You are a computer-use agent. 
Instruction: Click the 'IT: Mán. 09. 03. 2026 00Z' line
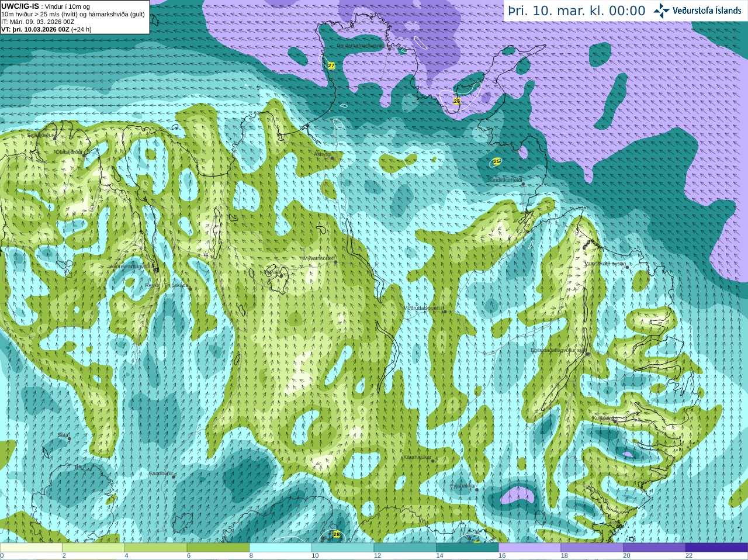38,22
